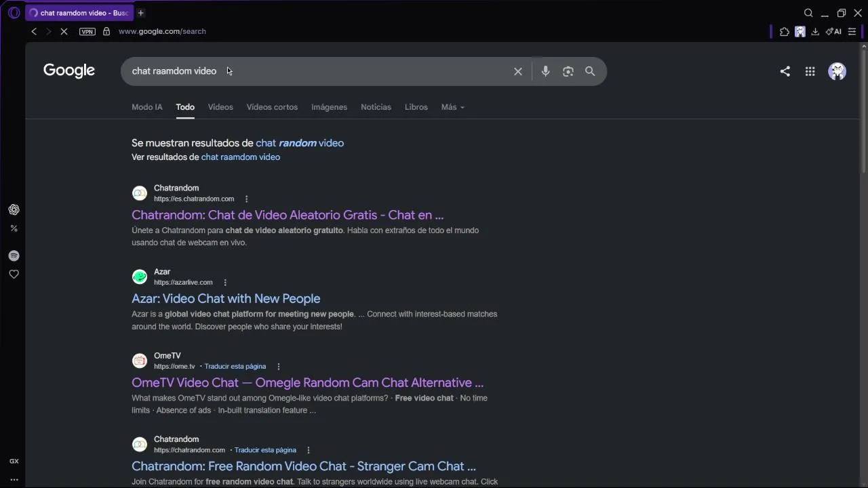Open the avatar extension in the toolbar
This screenshot has height=488, width=868.
click(x=800, y=31)
